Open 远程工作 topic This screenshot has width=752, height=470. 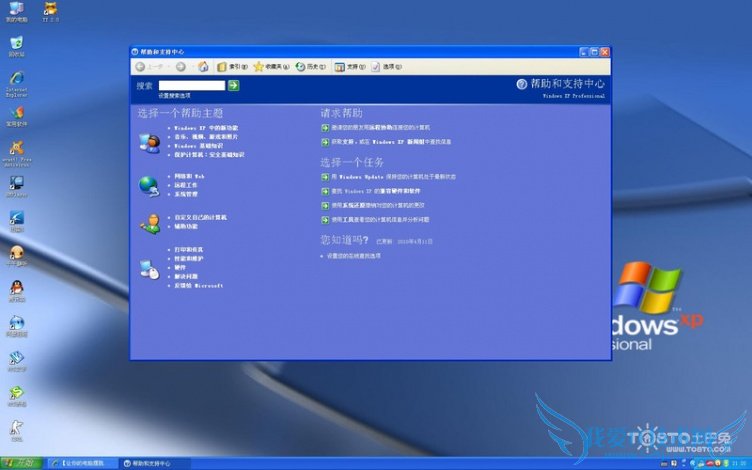point(186,185)
